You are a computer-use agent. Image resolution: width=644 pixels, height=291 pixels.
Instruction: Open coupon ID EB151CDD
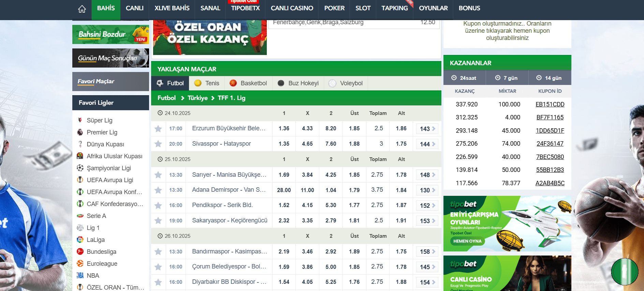coord(550,104)
